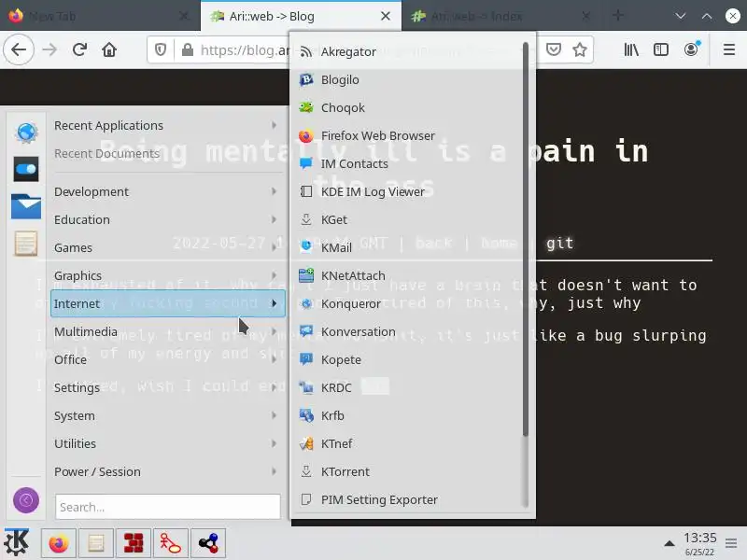The image size is (747, 560).
Task: Bookmark this page with the star
Action: pos(580,49)
